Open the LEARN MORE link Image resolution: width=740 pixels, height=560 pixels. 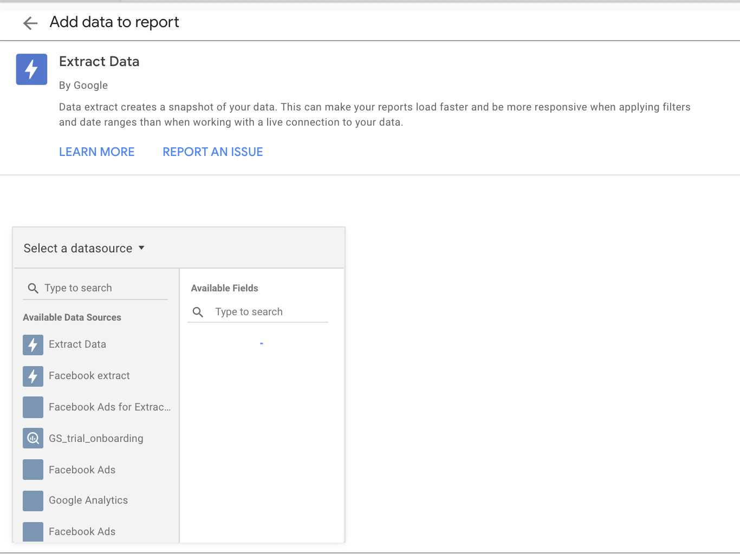97,152
